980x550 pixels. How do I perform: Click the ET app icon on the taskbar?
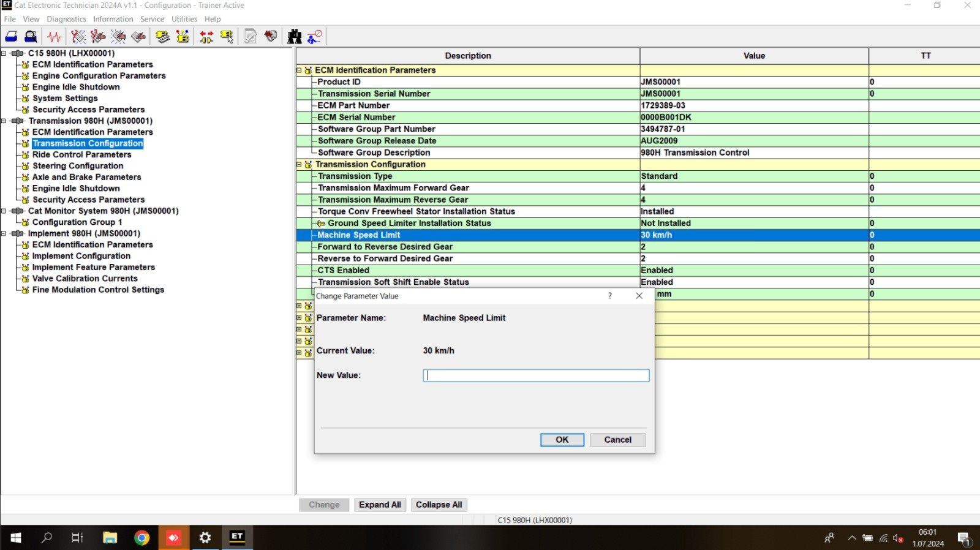tap(237, 538)
